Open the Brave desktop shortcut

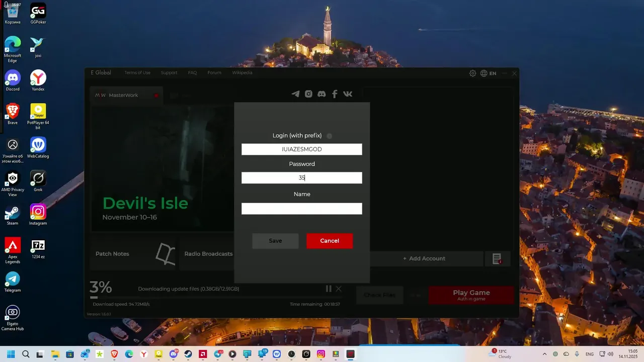point(13,114)
